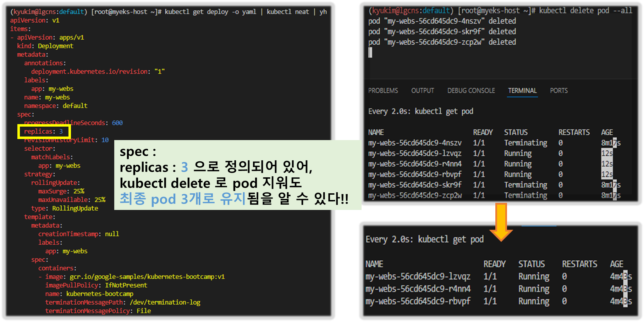Click the 12s row my-webs-56cd645dc9-lzvqz

[491, 154]
